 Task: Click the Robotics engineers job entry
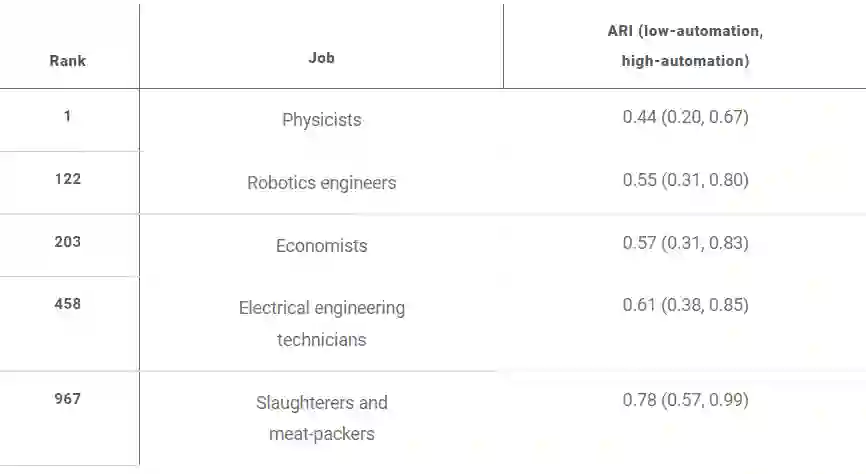321,183
